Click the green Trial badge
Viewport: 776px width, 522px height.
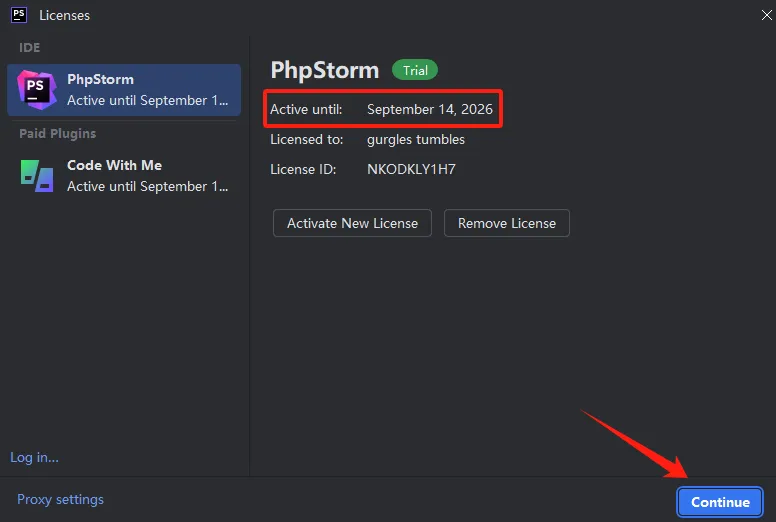415,70
